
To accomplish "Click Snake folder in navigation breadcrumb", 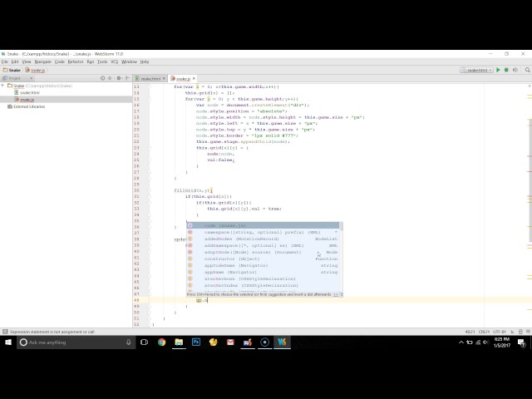I will click(x=12, y=70).
